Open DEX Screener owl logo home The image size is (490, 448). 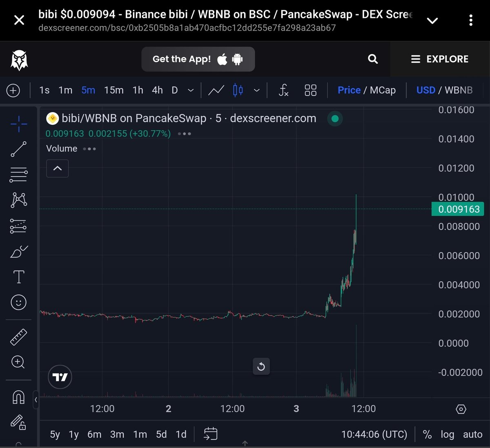click(19, 60)
